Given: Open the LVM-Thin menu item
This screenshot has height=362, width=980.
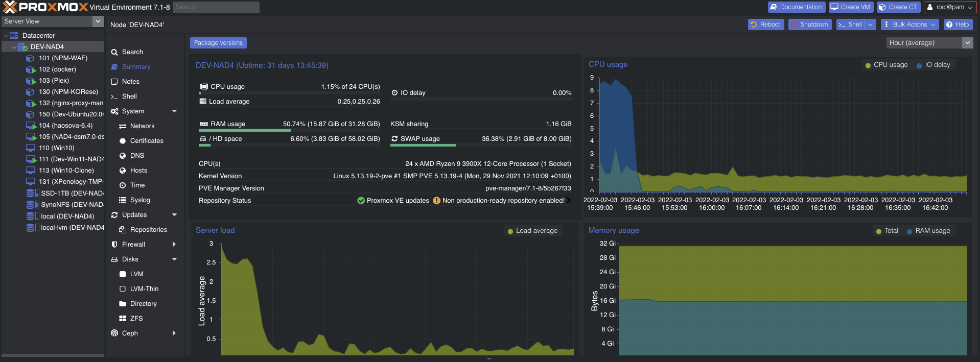Looking at the screenshot, I should pos(145,289).
